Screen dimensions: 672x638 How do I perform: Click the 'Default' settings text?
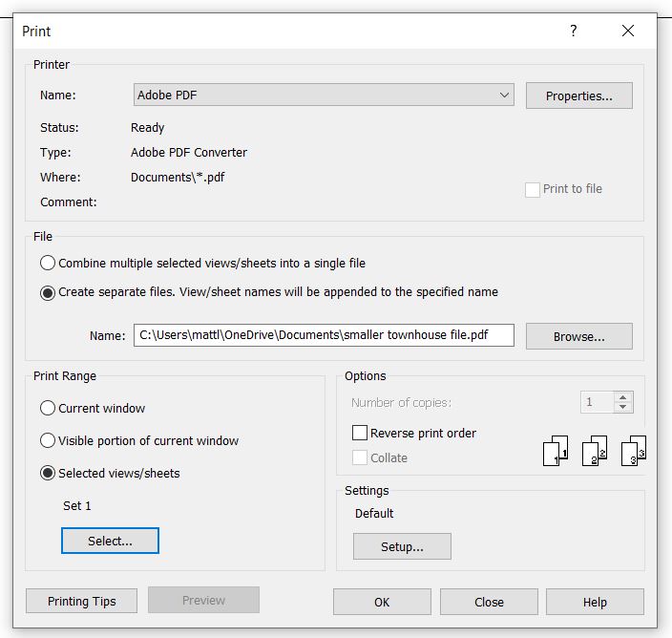374,513
